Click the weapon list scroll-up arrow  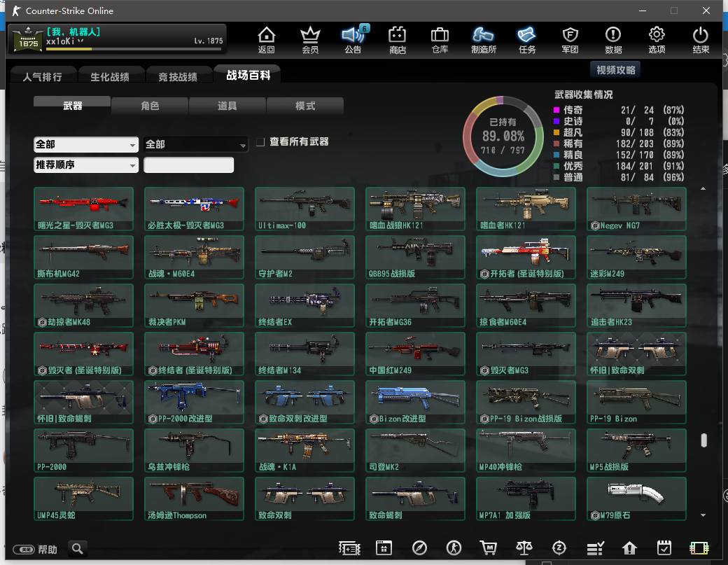point(703,188)
